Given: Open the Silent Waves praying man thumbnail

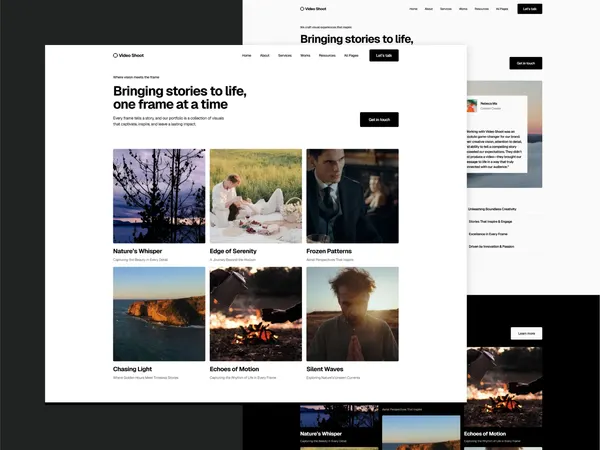Looking at the screenshot, I should pos(352,314).
